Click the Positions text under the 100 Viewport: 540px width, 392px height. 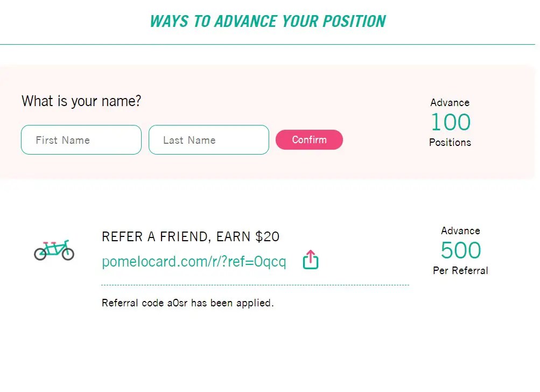tap(450, 143)
